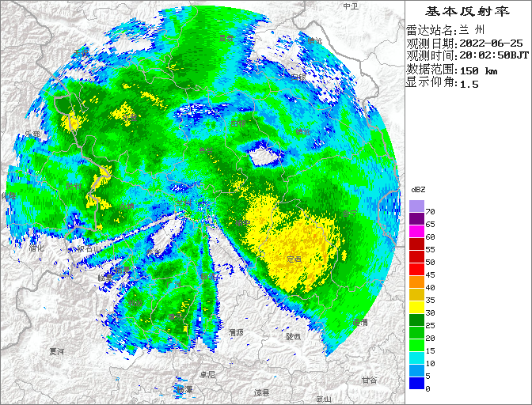Click the dBZ unit label above legend
532x405 pixels.
(418, 190)
